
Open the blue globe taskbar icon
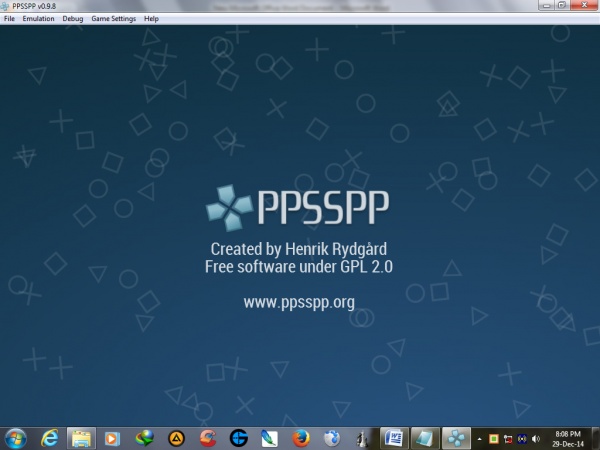(x=332, y=439)
